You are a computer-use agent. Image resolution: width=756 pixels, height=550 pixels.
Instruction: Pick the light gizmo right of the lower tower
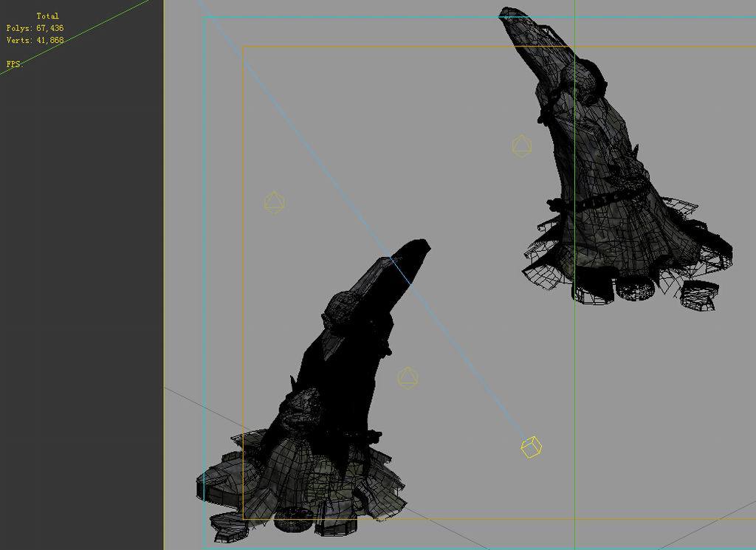pos(408,377)
